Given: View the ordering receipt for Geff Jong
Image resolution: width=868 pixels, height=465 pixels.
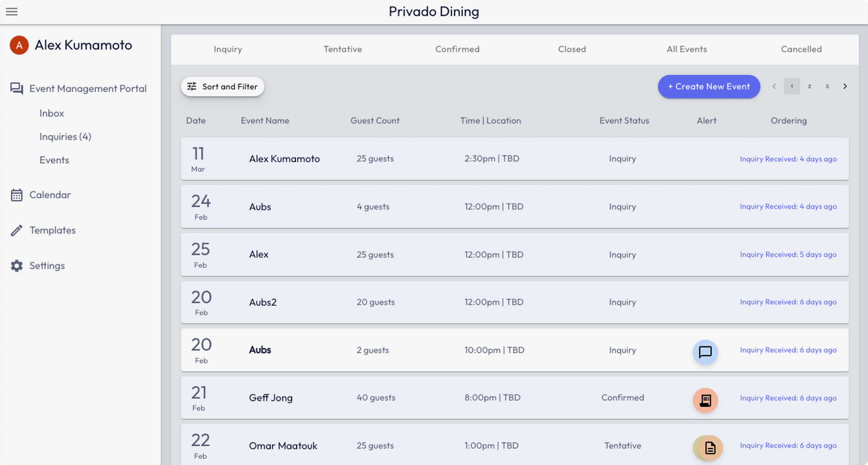Looking at the screenshot, I should click(705, 401).
